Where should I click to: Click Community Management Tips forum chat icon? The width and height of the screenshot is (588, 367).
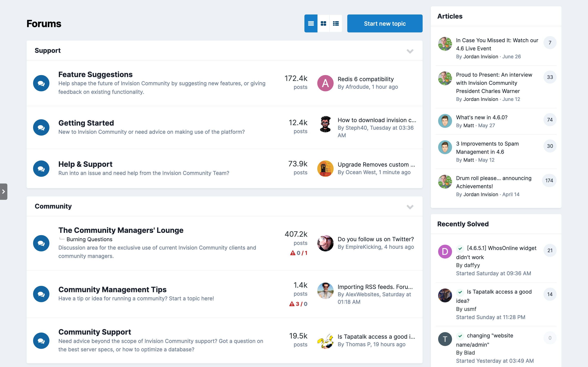(41, 294)
